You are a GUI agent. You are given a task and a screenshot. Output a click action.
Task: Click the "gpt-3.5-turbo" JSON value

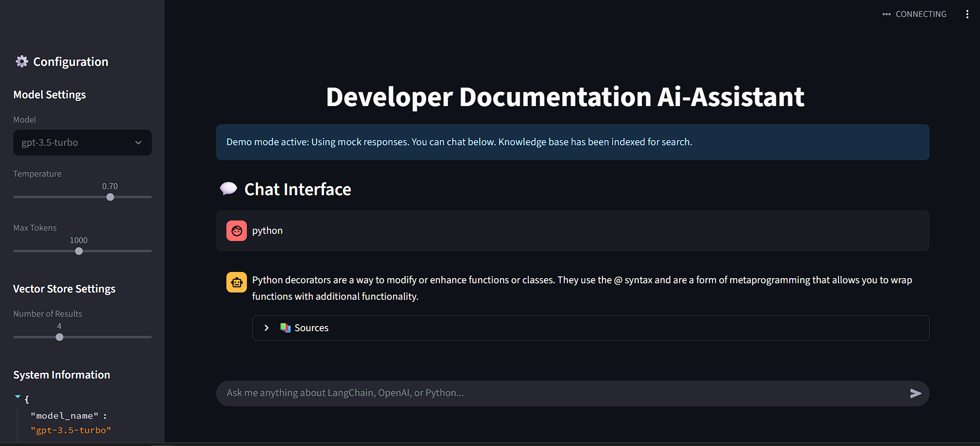71,431
